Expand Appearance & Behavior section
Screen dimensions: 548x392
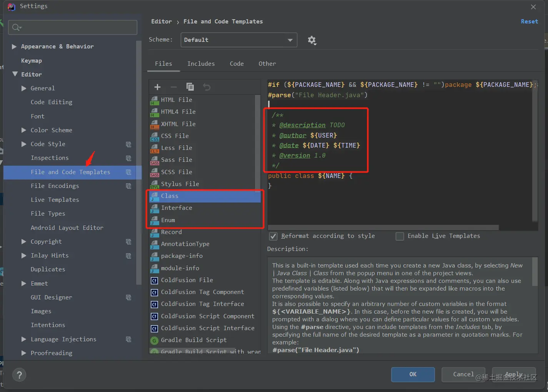(x=14, y=47)
